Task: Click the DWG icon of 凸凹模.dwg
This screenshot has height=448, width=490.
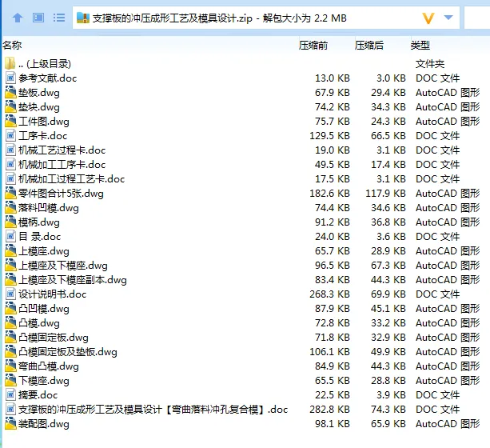Action: pos(10,309)
